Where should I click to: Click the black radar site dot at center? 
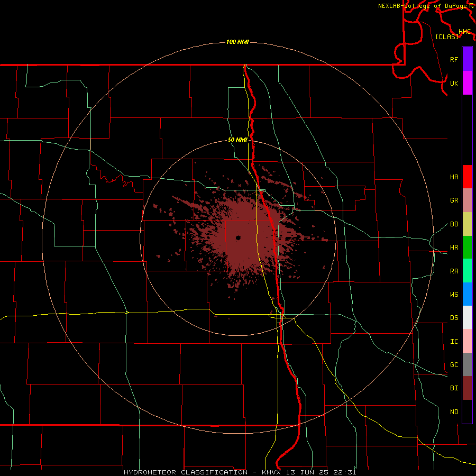(x=238, y=237)
